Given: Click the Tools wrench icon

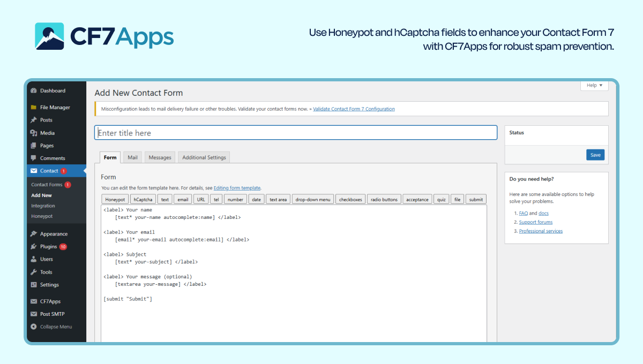Looking at the screenshot, I should point(34,272).
